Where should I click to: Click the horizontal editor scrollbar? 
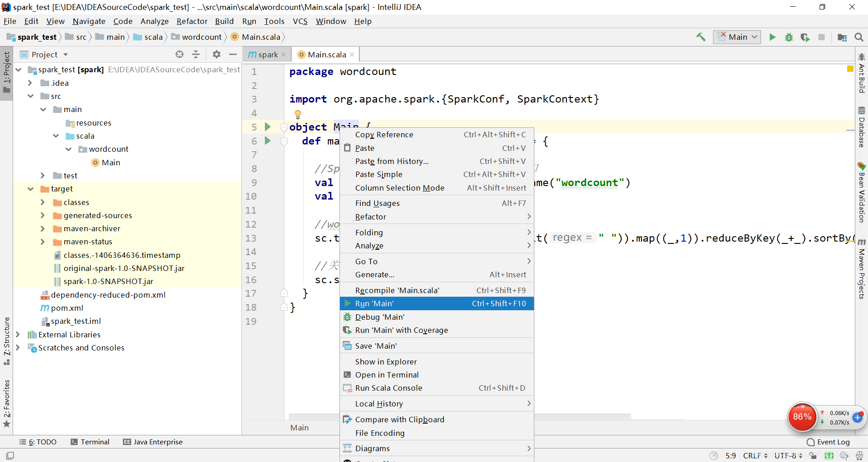tap(459, 416)
